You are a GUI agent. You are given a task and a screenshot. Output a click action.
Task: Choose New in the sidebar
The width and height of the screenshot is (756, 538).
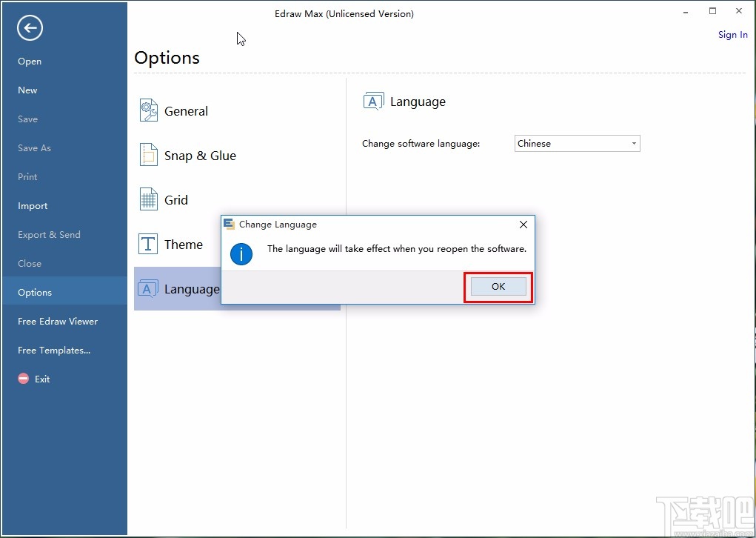point(27,90)
